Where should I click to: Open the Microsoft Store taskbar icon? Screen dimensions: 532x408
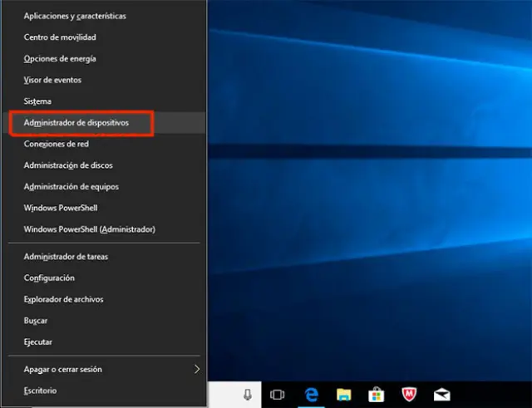point(376,395)
